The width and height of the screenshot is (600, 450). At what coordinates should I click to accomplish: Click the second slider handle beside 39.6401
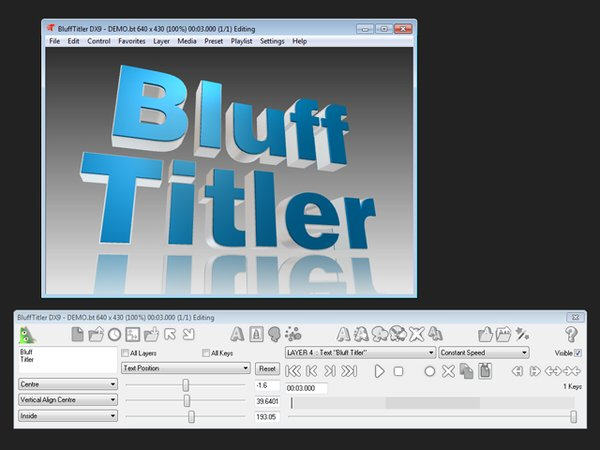pyautogui.click(x=187, y=401)
